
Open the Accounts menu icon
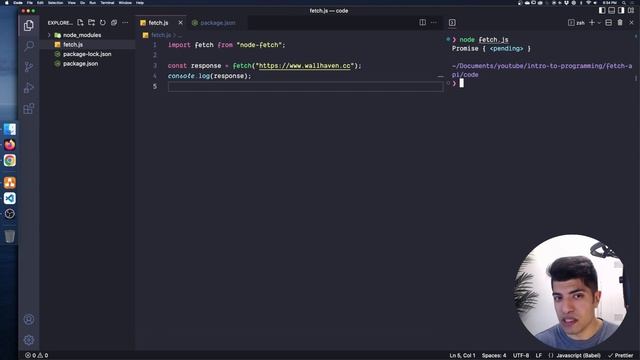pyautogui.click(x=29, y=320)
